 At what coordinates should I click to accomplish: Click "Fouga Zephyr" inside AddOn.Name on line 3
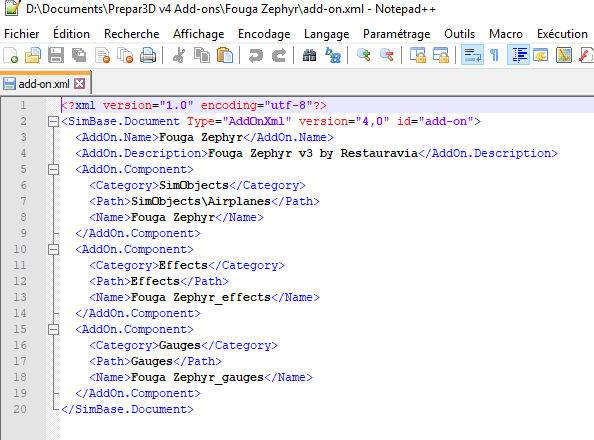point(201,137)
